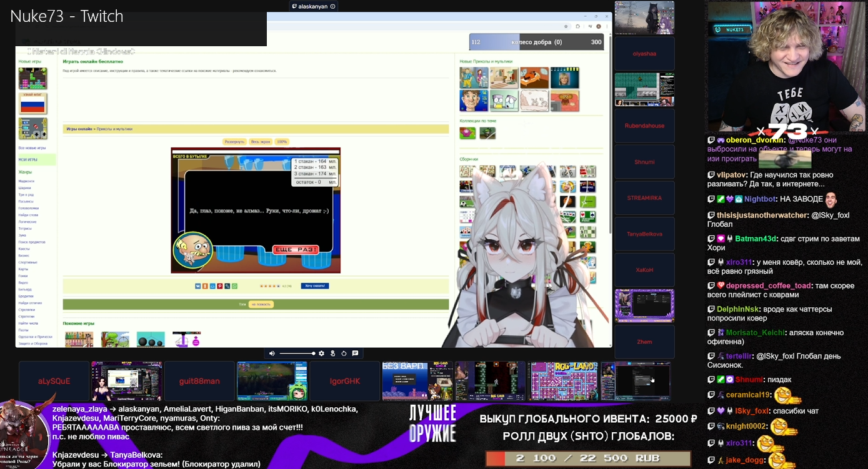Screen dimensions: 868x469
Task: Share the game via the WhatsApp icon
Action: (235, 286)
